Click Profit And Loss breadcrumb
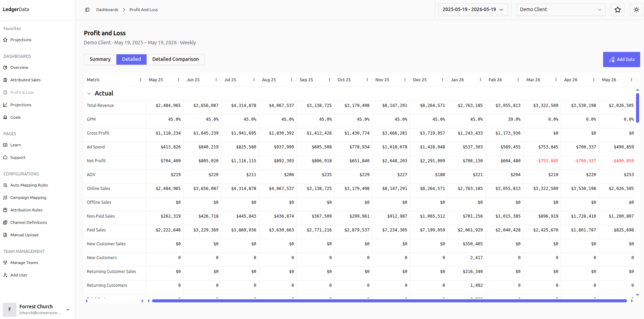 [143, 10]
